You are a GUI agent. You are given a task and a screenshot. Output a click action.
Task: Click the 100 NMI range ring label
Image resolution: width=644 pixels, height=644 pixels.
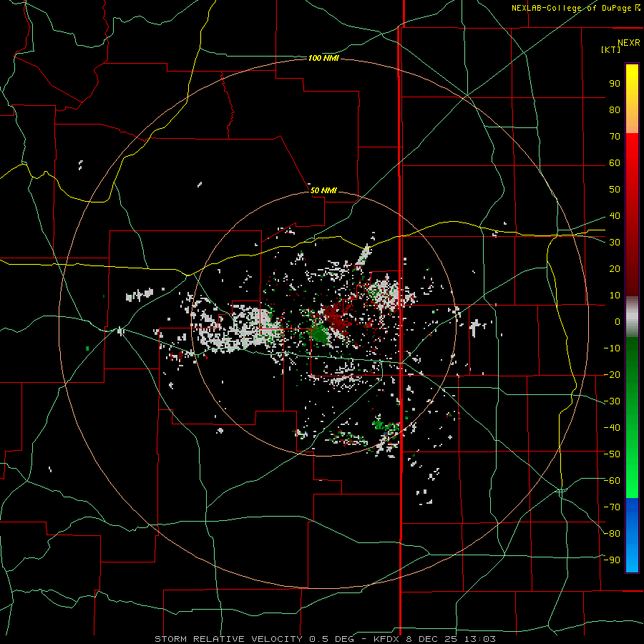[x=323, y=59]
